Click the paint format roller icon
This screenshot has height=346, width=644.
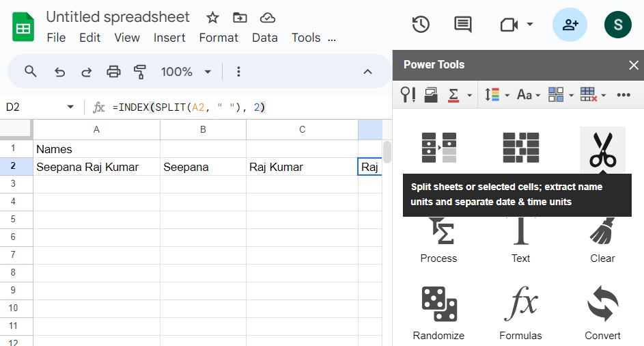click(x=140, y=72)
